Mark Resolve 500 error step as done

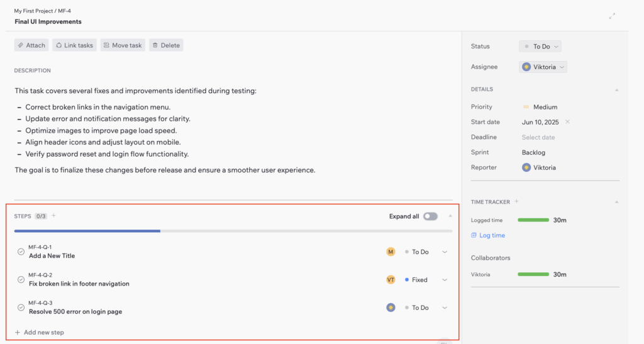coord(21,308)
